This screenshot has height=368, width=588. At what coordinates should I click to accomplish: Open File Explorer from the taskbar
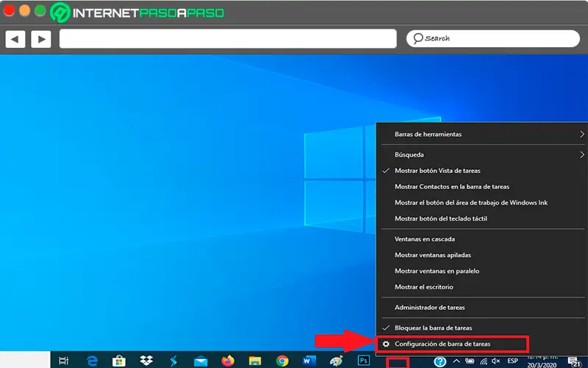click(254, 361)
